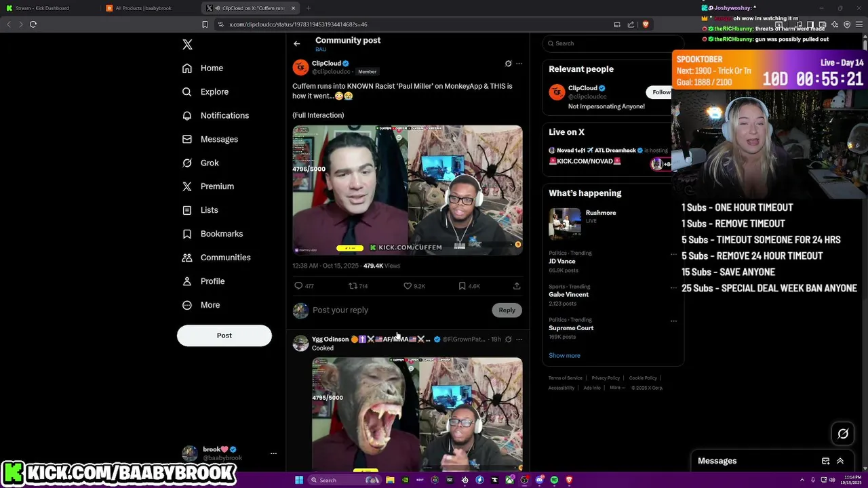This screenshot has height=488, width=868.
Task: Click the Post button in the sidebar
Action: click(224, 335)
